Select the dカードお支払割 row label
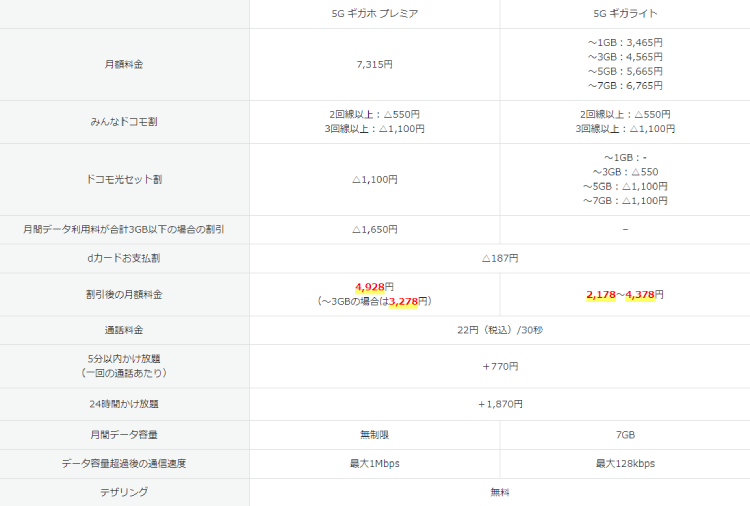The height and width of the screenshot is (506, 750). click(124, 258)
